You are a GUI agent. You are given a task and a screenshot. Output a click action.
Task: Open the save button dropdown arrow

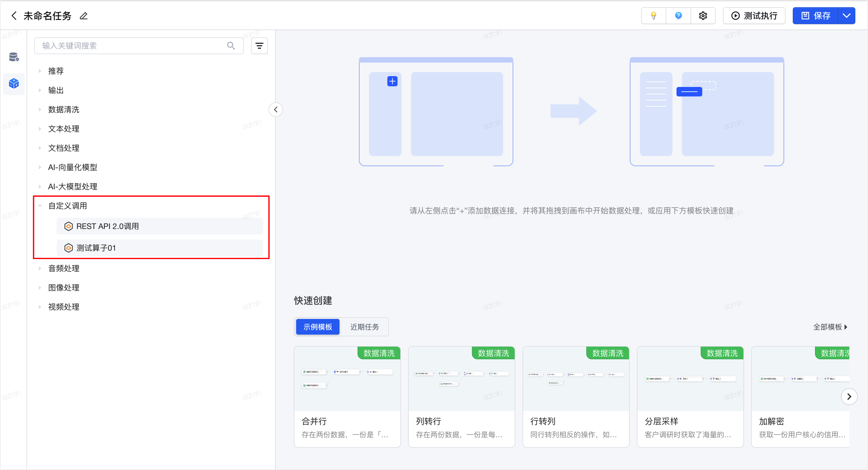click(846, 16)
